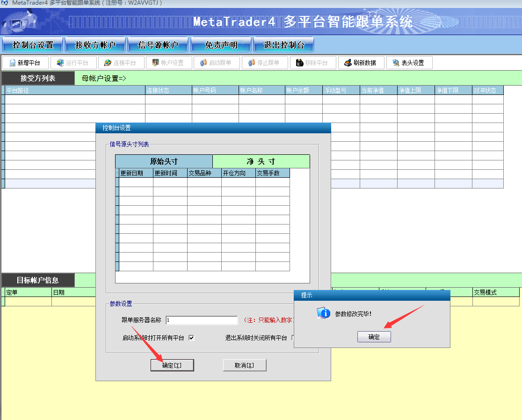Click 确定[Y] in 控制台设置 dialog
Screen dimensions: 522x420
coord(172,365)
